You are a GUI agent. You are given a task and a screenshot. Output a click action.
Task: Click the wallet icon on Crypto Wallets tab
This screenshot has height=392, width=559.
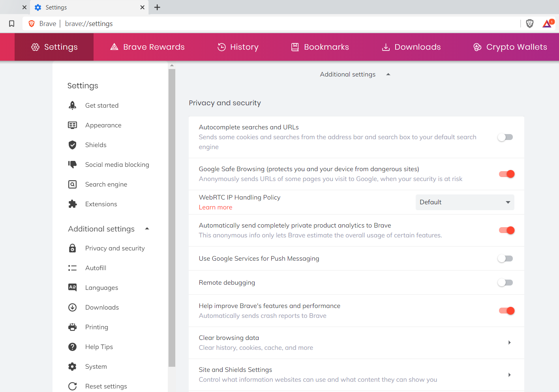pos(477,47)
